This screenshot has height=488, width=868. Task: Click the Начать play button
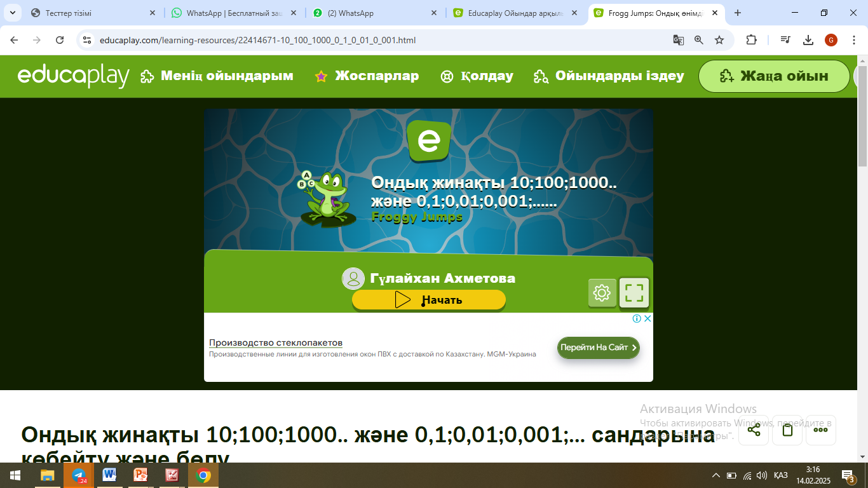pos(429,300)
